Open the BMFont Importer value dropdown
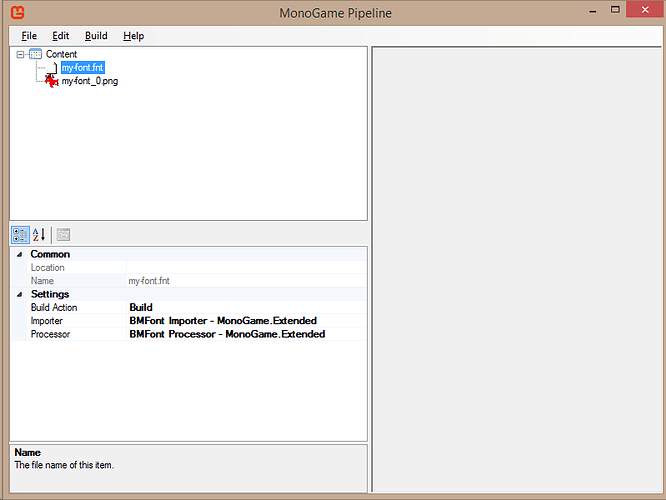Viewport: 666px width, 500px height. tap(246, 321)
